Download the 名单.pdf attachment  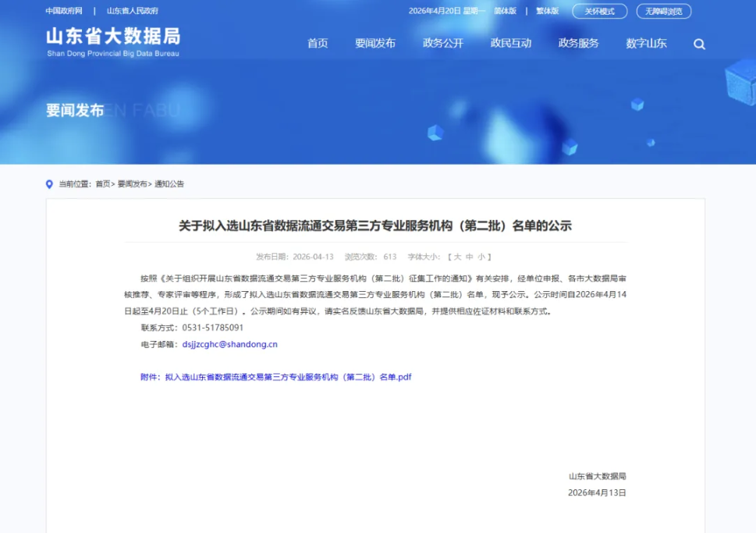tap(288, 377)
